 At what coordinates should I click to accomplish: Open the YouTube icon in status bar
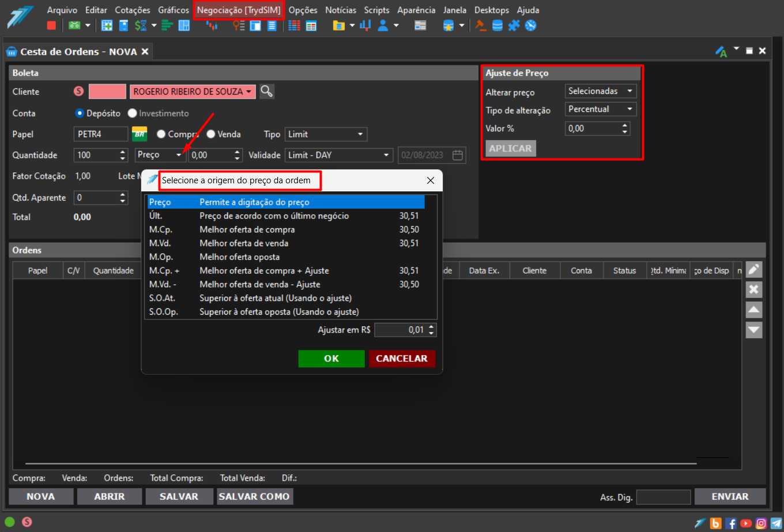point(746,523)
